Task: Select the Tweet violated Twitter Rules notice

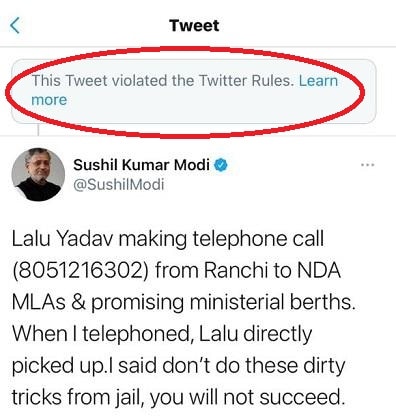Action: point(194,92)
